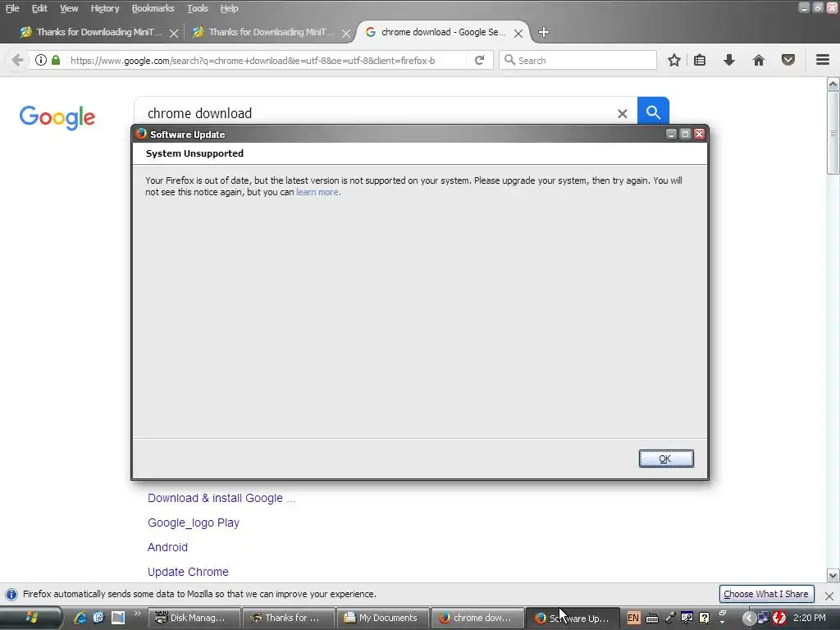
Task: Show your bookmarks list icon
Action: tap(700, 60)
